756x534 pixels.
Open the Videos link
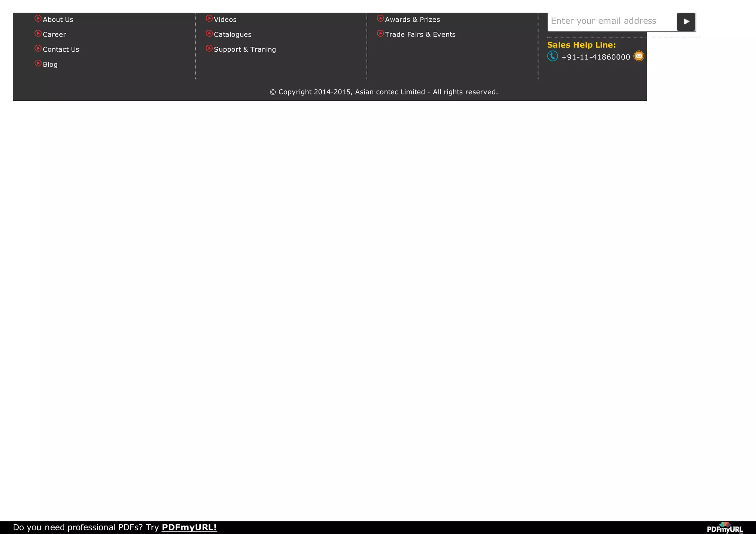pos(225,20)
